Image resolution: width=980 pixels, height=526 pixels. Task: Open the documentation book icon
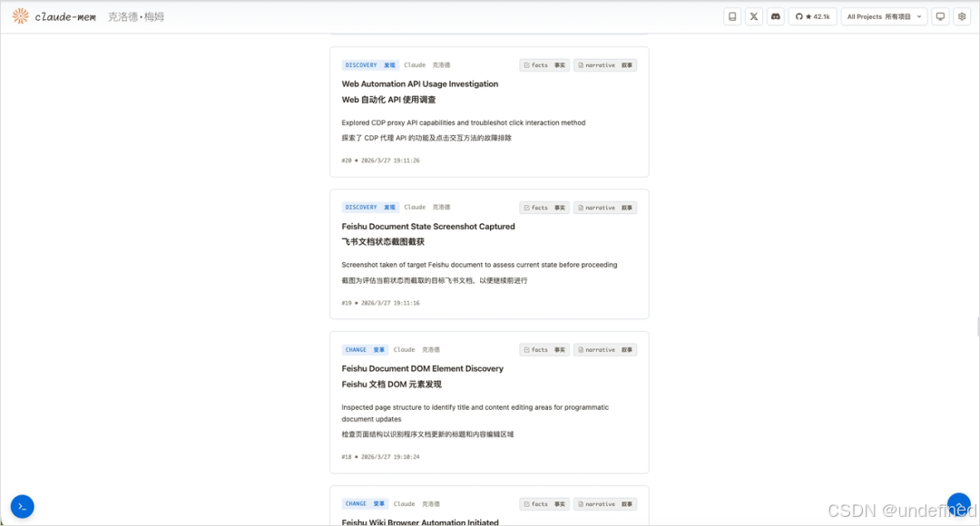point(732,17)
